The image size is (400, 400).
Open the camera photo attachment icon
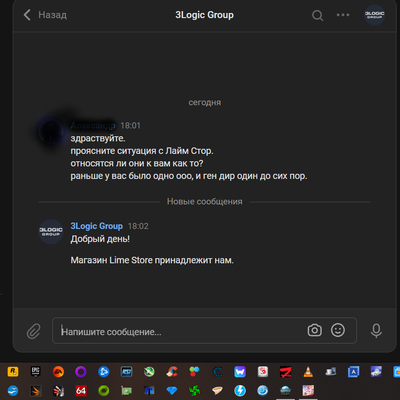[x=314, y=330]
